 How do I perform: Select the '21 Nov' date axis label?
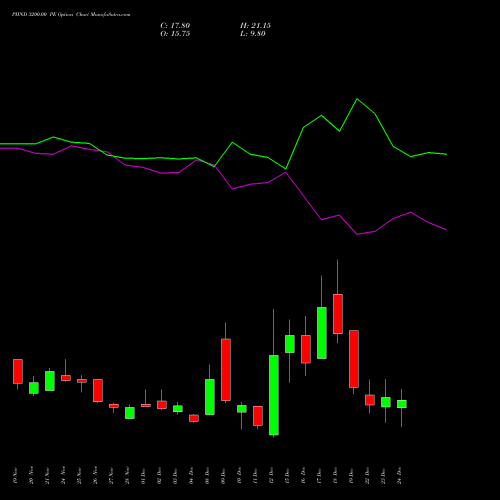click(47, 476)
